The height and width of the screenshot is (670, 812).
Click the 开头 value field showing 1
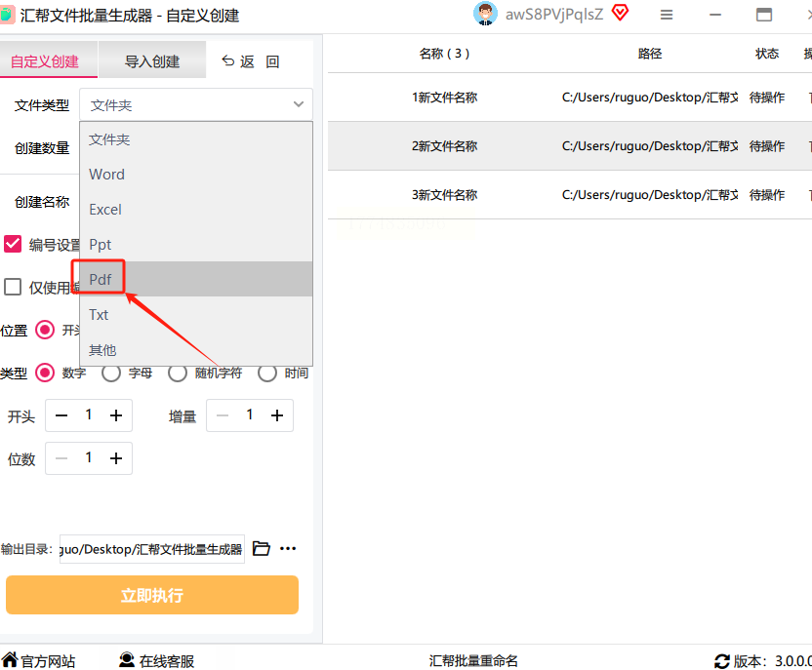pos(89,414)
